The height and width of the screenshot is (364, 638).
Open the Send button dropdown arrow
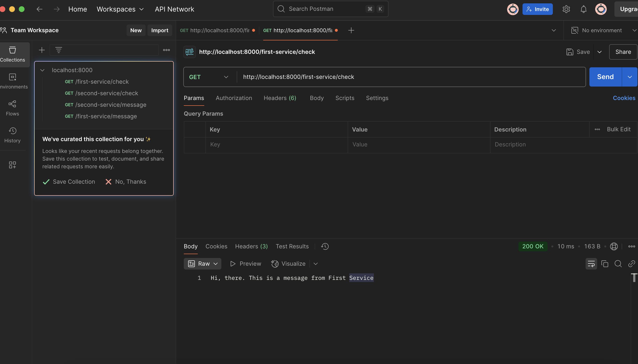tap(630, 77)
